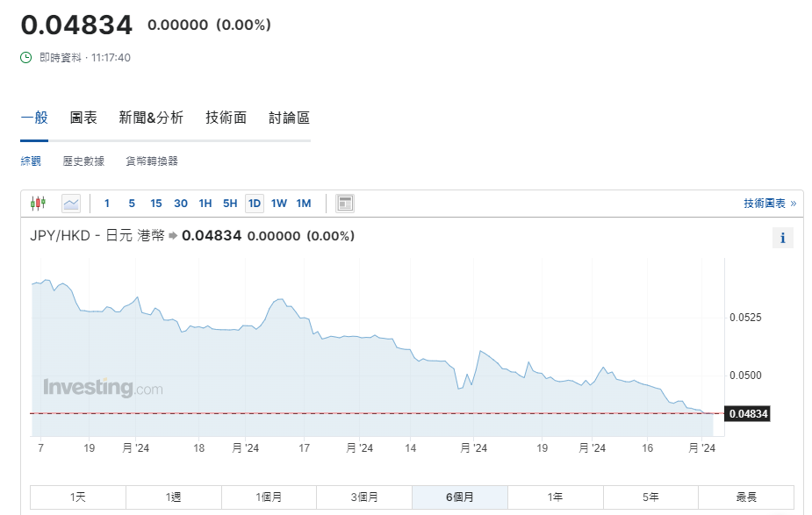
Task: Open the 技術面 tab
Action: [226, 118]
